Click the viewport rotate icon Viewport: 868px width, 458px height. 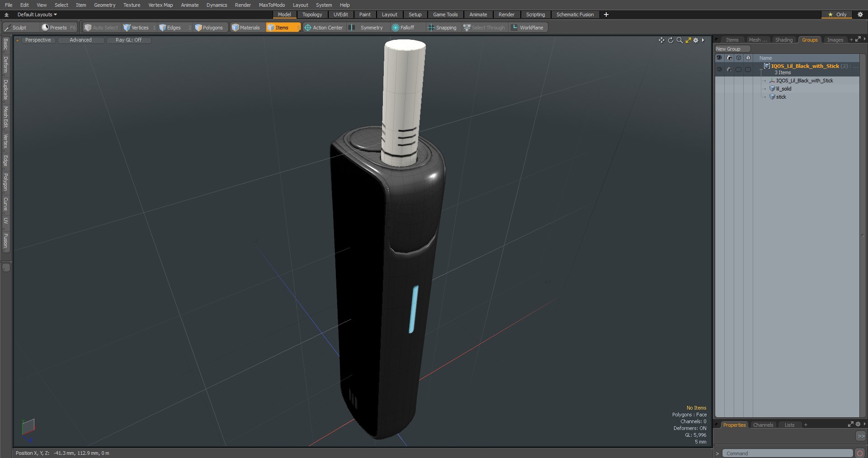670,40
